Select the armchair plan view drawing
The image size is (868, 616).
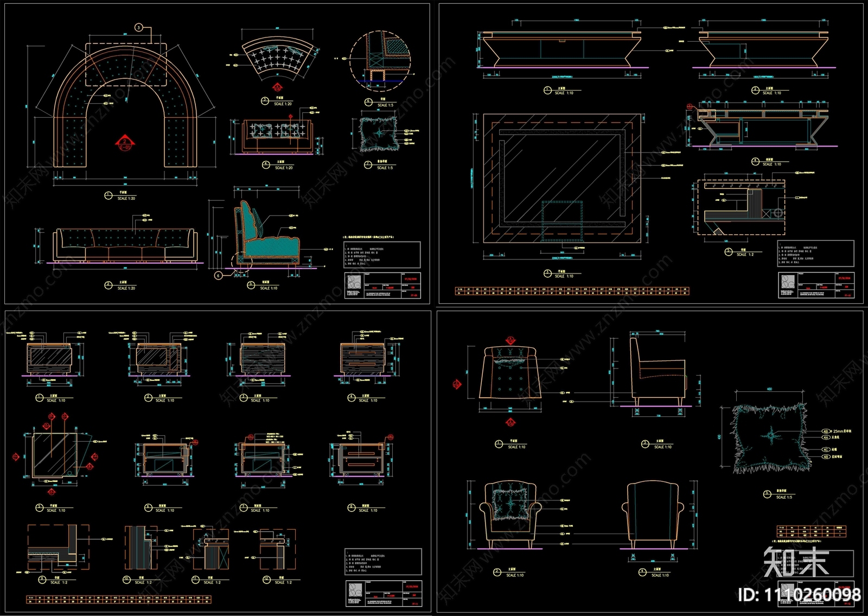(510, 373)
